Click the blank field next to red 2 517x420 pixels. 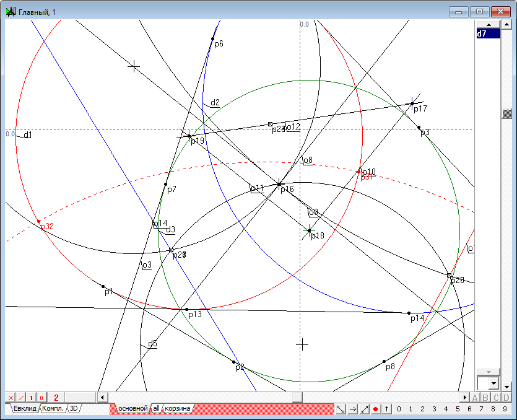click(x=80, y=398)
